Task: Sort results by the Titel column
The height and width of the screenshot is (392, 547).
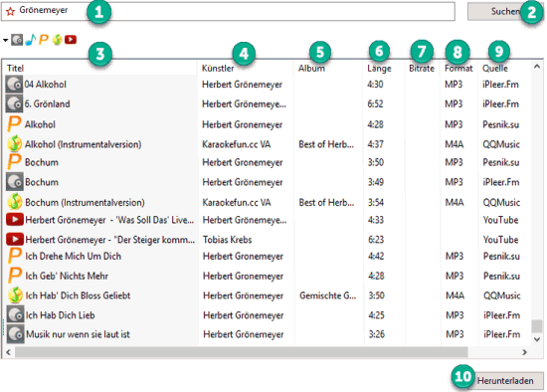Action: pyautogui.click(x=15, y=68)
